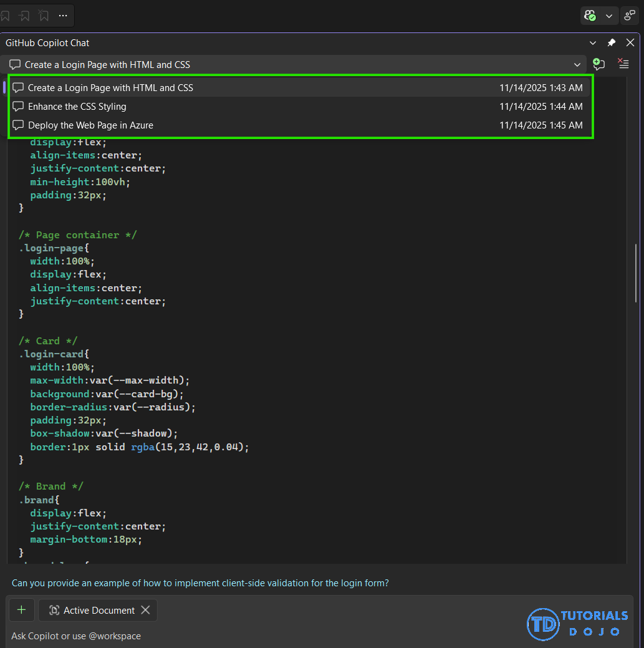The height and width of the screenshot is (648, 644).
Task: Expand the conversation selector dropdown
Action: pos(577,64)
